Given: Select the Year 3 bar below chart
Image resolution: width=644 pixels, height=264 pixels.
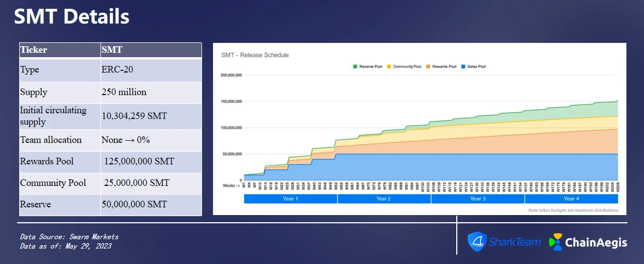Looking at the screenshot, I should click(x=478, y=199).
